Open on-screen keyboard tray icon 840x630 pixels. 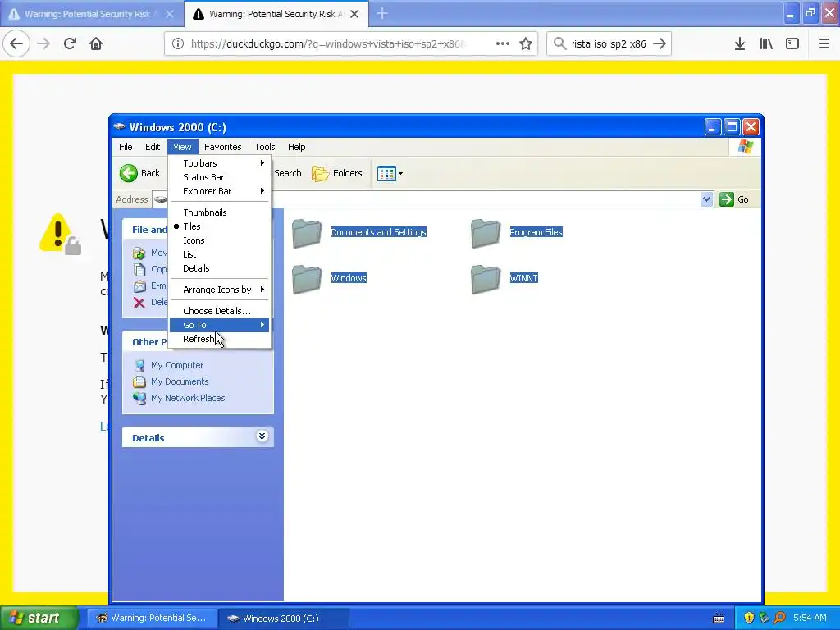(719, 619)
